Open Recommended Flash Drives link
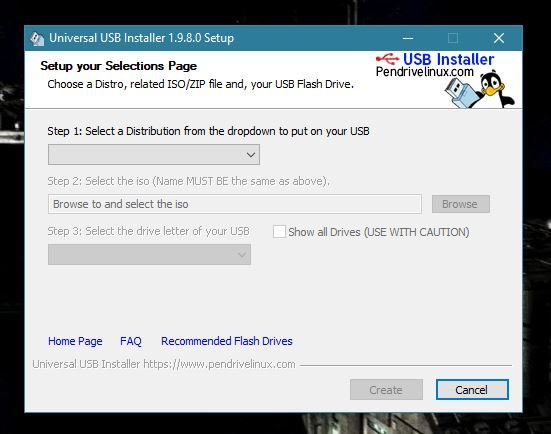This screenshot has width=551, height=434. click(227, 341)
